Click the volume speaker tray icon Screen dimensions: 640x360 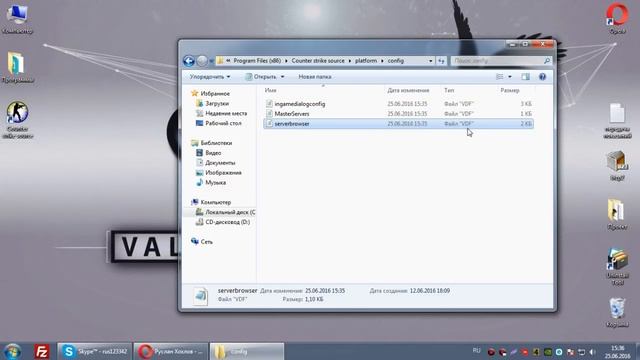click(x=593, y=352)
